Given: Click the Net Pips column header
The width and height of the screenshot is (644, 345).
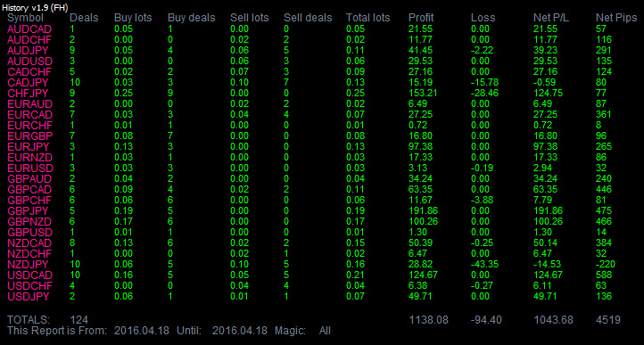Looking at the screenshot, I should 616,18.
